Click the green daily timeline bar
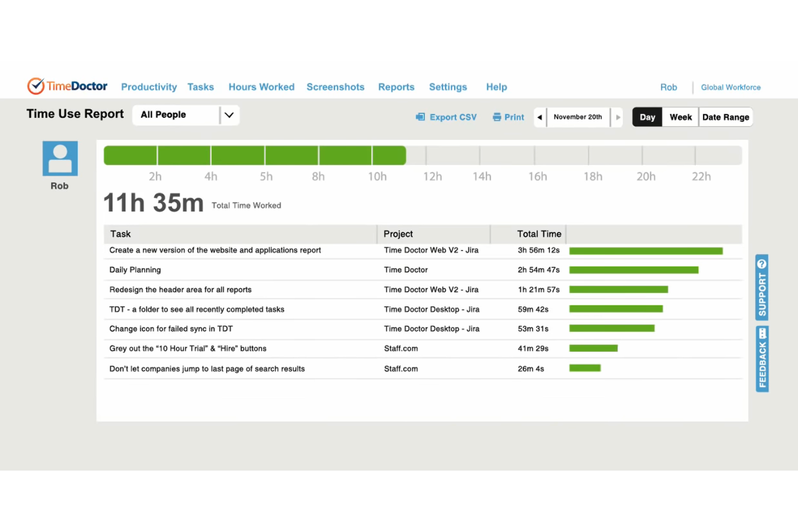Viewport: 798px width, 532px height. pos(254,155)
